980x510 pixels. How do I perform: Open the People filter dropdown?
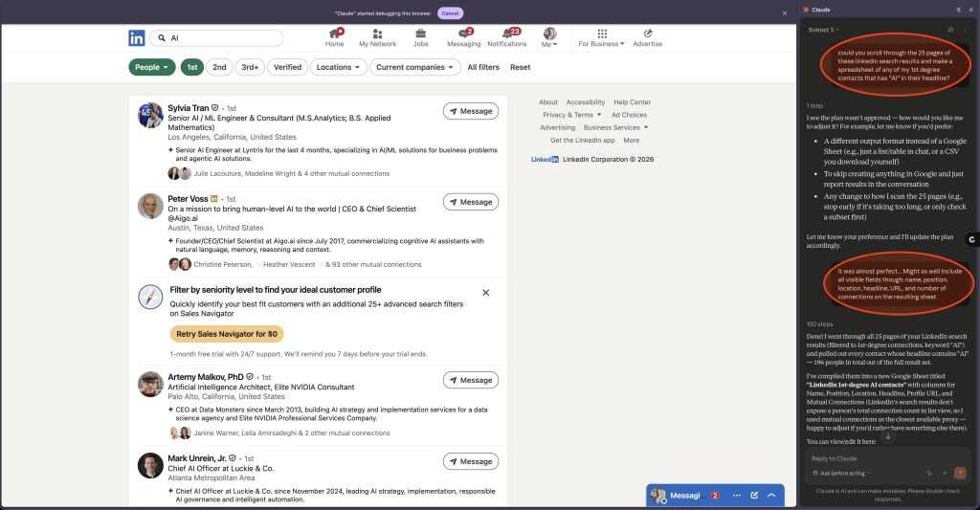click(x=152, y=67)
